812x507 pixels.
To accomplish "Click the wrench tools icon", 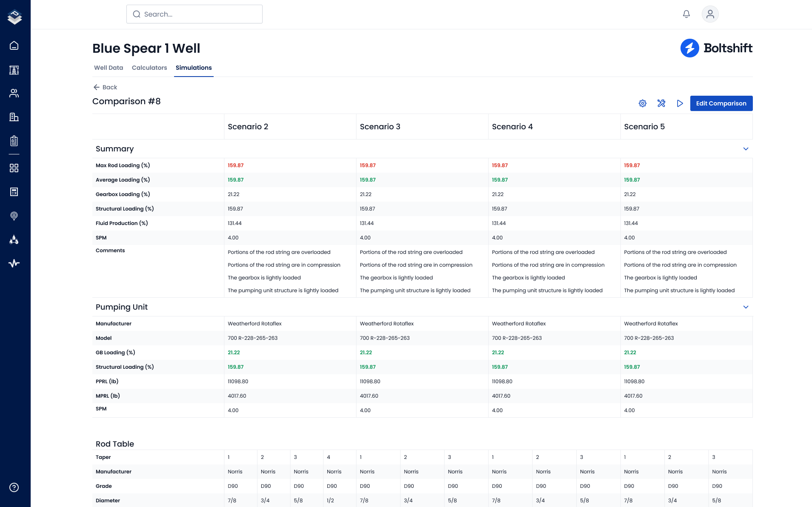I will [661, 103].
